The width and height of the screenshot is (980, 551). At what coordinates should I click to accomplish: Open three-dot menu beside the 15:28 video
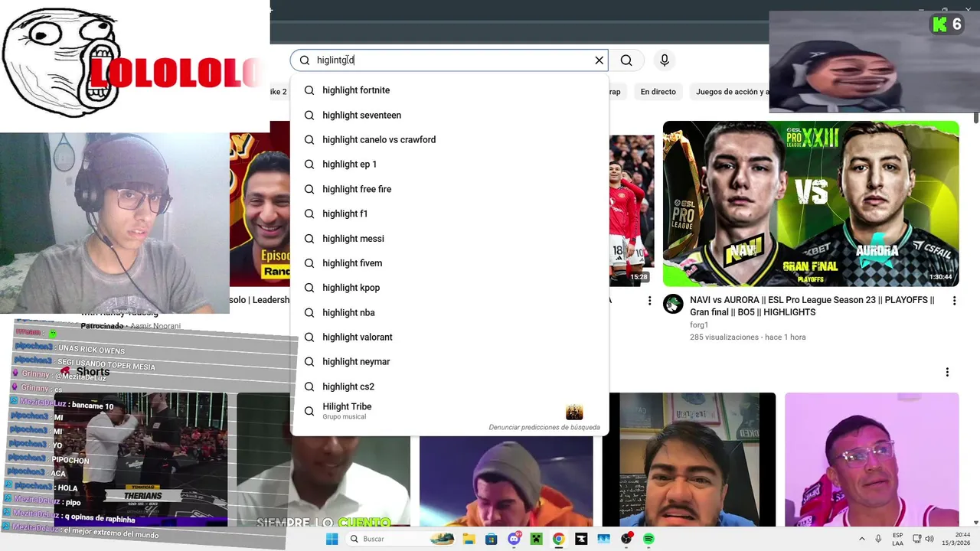(x=649, y=302)
